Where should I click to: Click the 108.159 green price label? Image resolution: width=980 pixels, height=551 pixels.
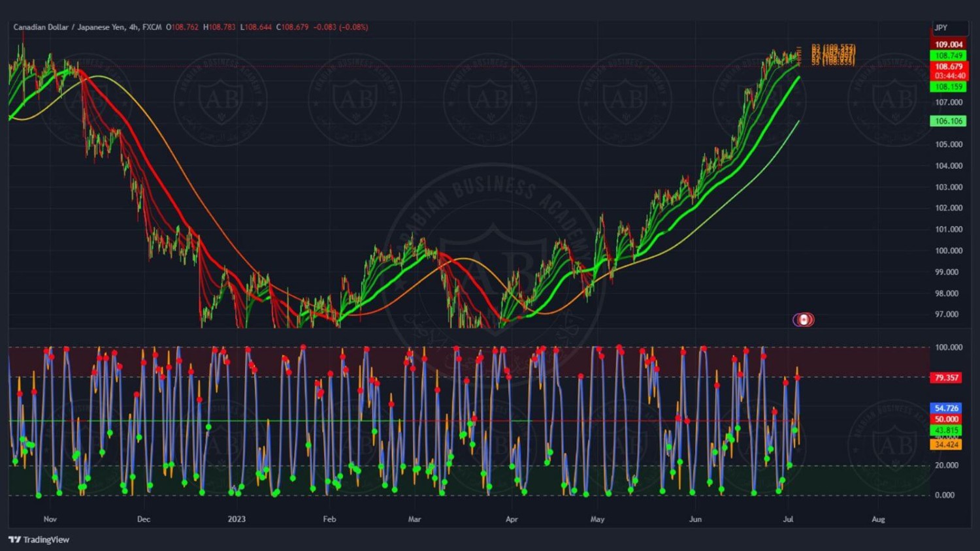tap(949, 87)
